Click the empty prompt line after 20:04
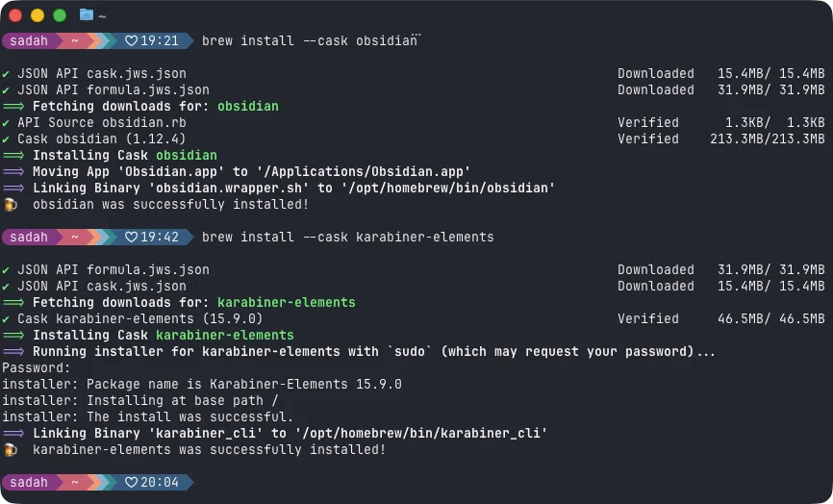The width and height of the screenshot is (833, 504). click(510, 482)
